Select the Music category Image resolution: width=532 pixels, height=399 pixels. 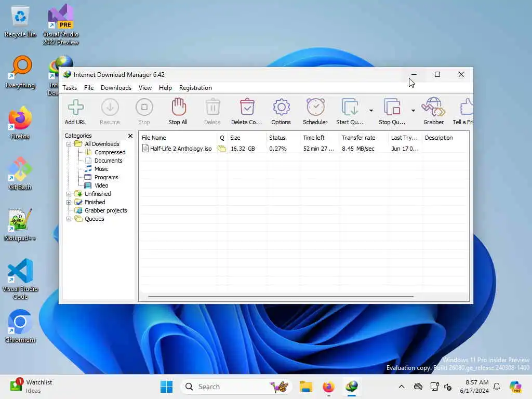tap(101, 169)
